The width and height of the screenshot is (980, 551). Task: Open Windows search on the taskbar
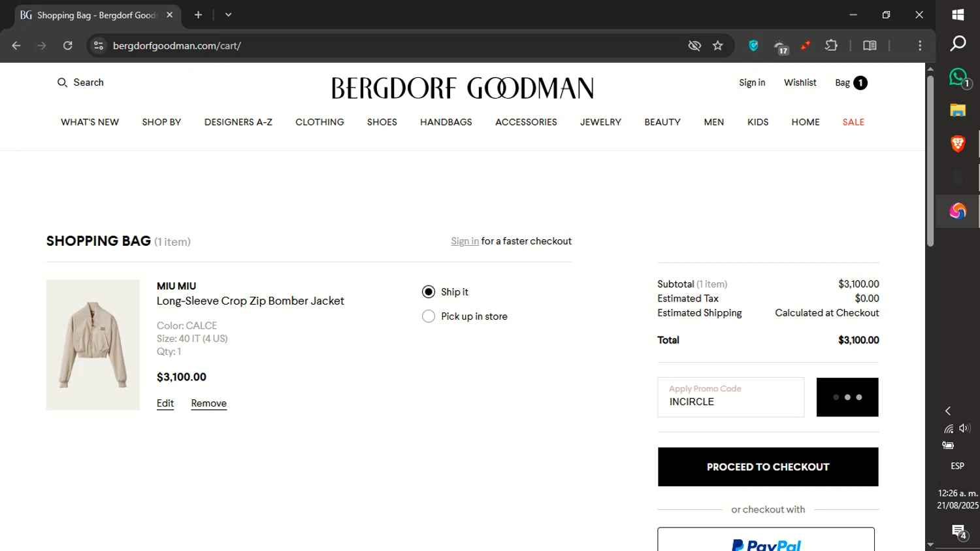[958, 43]
